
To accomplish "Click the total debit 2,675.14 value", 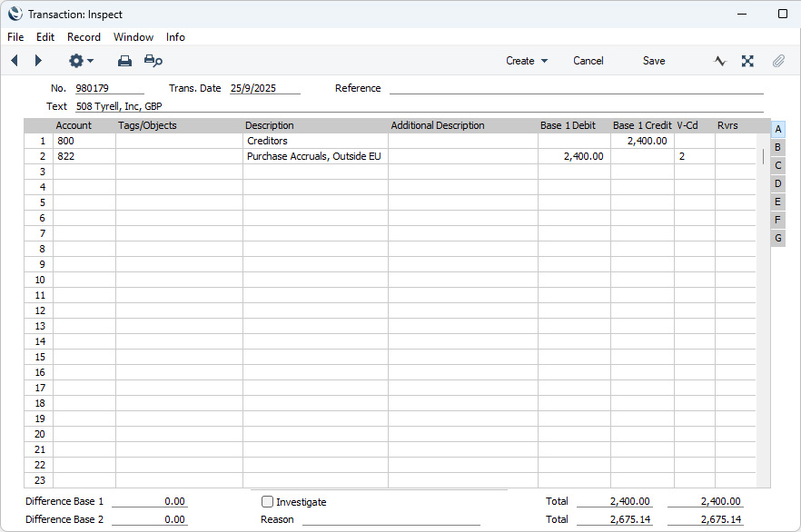I will [x=615, y=519].
